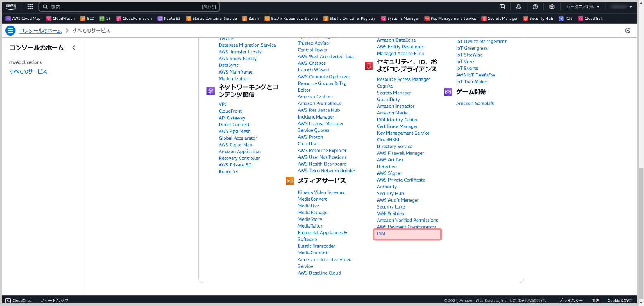644x306 pixels.
Task: Click the panel icon at right of breadcrumb
Action: click(628, 31)
